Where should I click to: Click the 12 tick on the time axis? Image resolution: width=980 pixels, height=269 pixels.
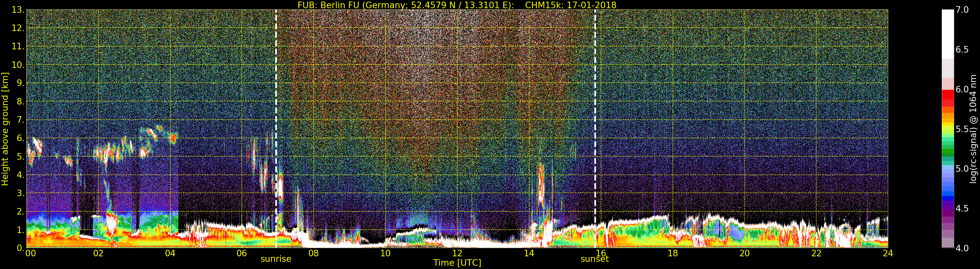(457, 253)
